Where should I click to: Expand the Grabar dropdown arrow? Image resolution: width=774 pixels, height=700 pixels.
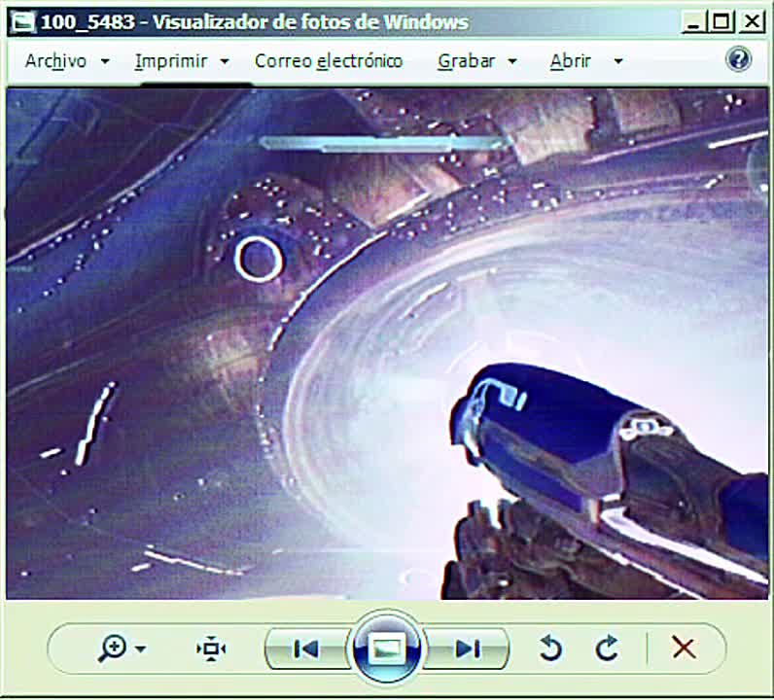tap(512, 61)
